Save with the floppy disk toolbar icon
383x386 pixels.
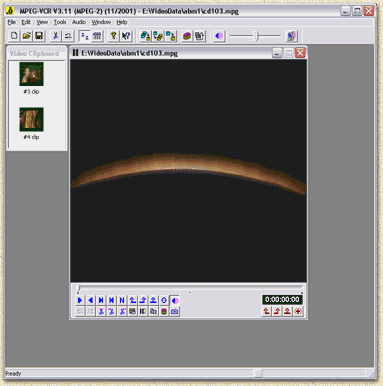(39, 36)
